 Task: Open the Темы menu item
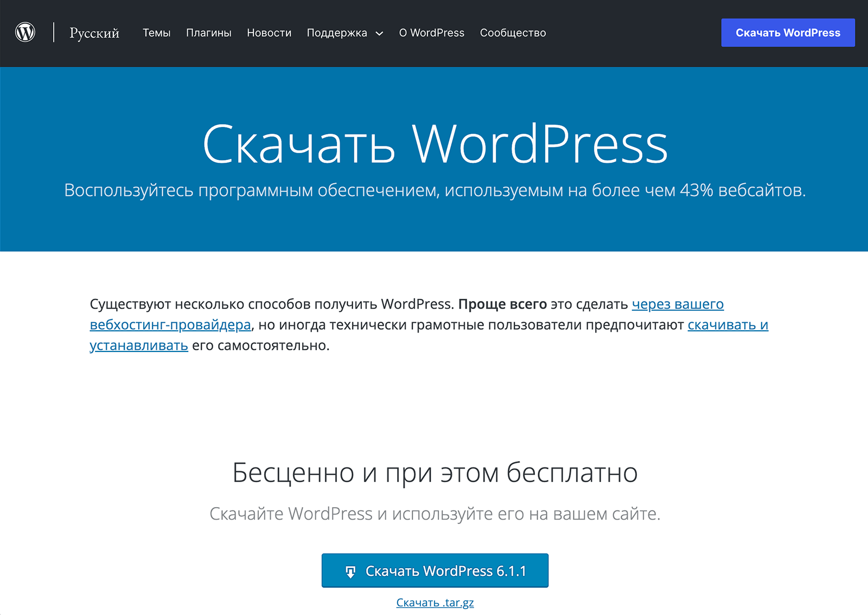coord(156,33)
